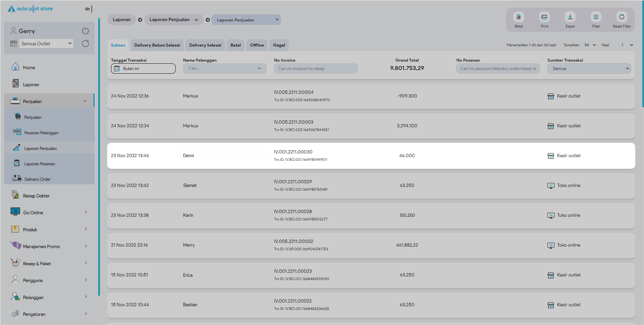
Task: Select the Denni transaction row
Action: 370,156
